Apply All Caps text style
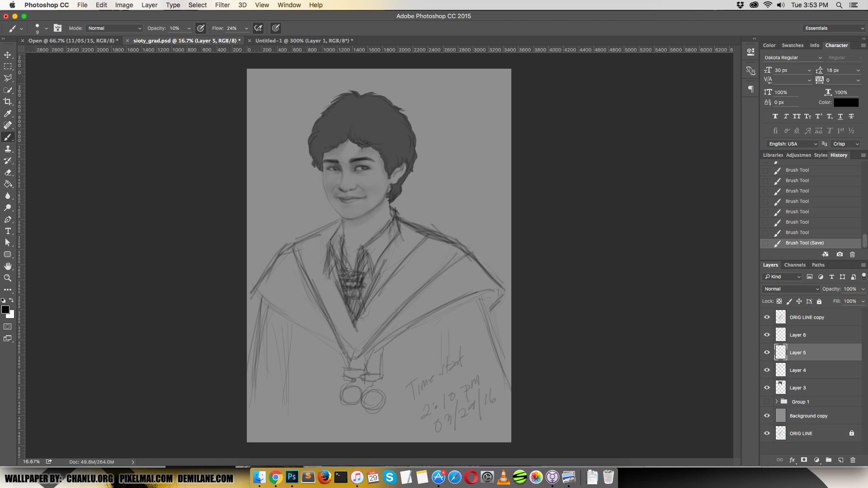The width and height of the screenshot is (868, 488). (797, 117)
